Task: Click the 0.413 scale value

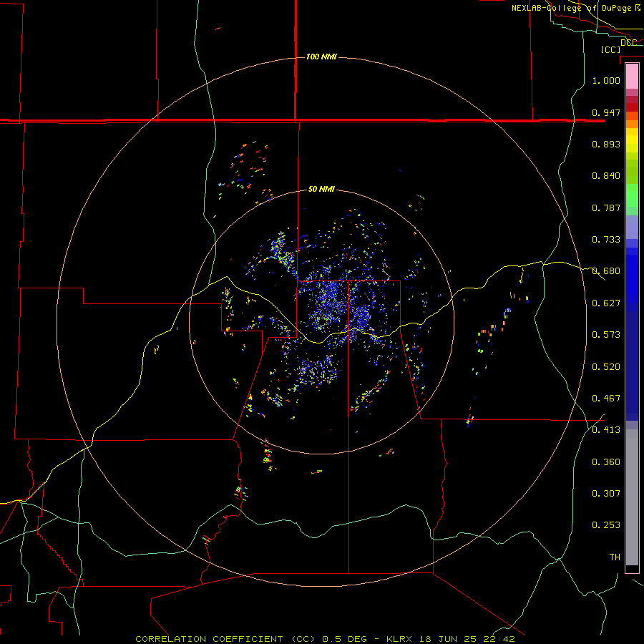Action: click(x=606, y=430)
